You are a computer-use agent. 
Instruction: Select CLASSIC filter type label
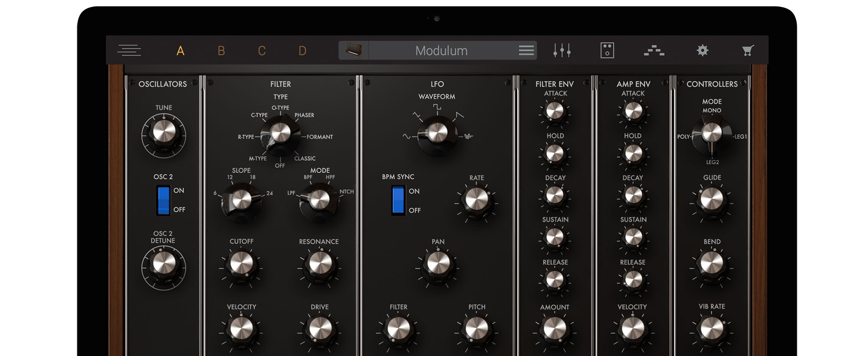coord(305,158)
